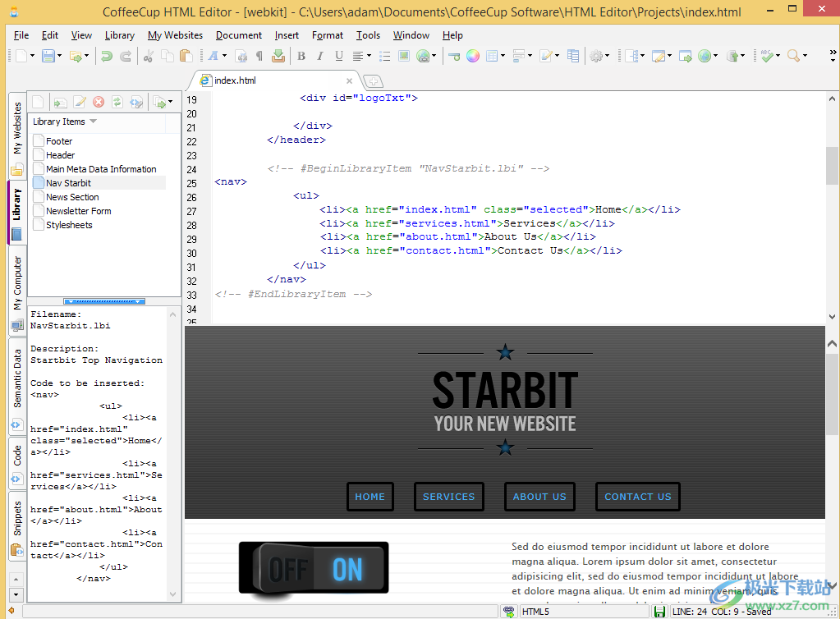The image size is (840, 619).
Task: Click the HOME button in preview
Action: click(x=370, y=497)
